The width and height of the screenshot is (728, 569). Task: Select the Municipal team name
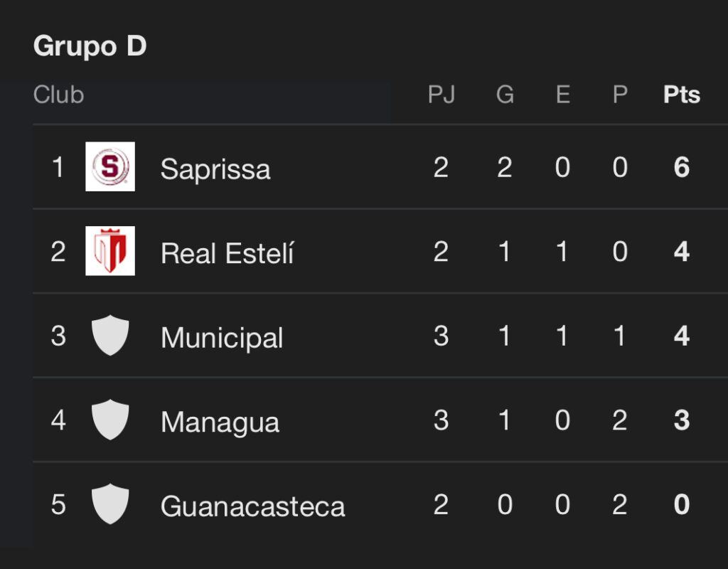tap(222, 338)
